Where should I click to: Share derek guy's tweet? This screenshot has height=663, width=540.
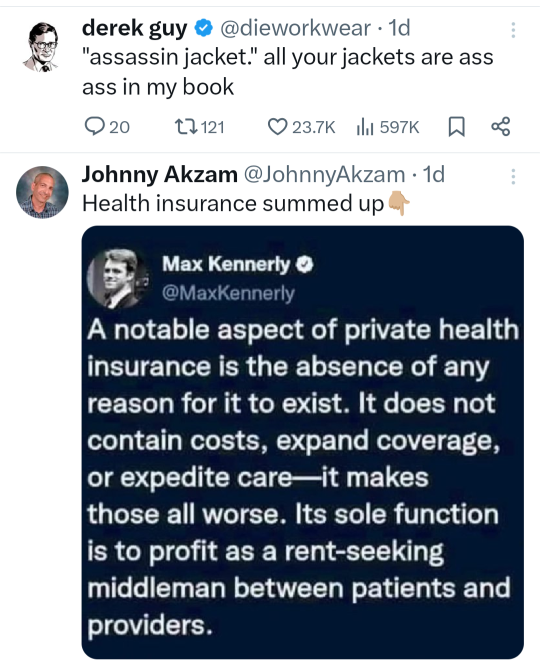[501, 126]
